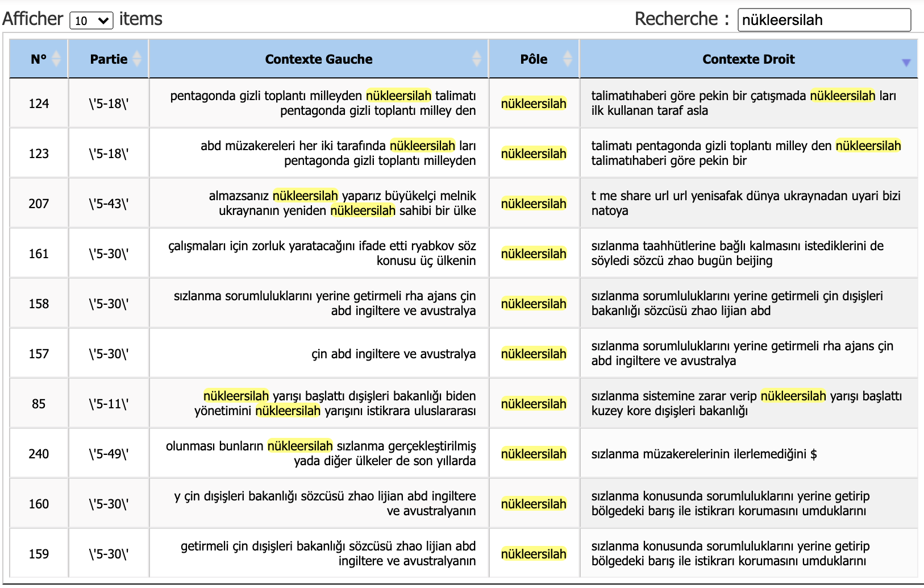Click Partie cell '5-18' in row 123

pos(109,154)
